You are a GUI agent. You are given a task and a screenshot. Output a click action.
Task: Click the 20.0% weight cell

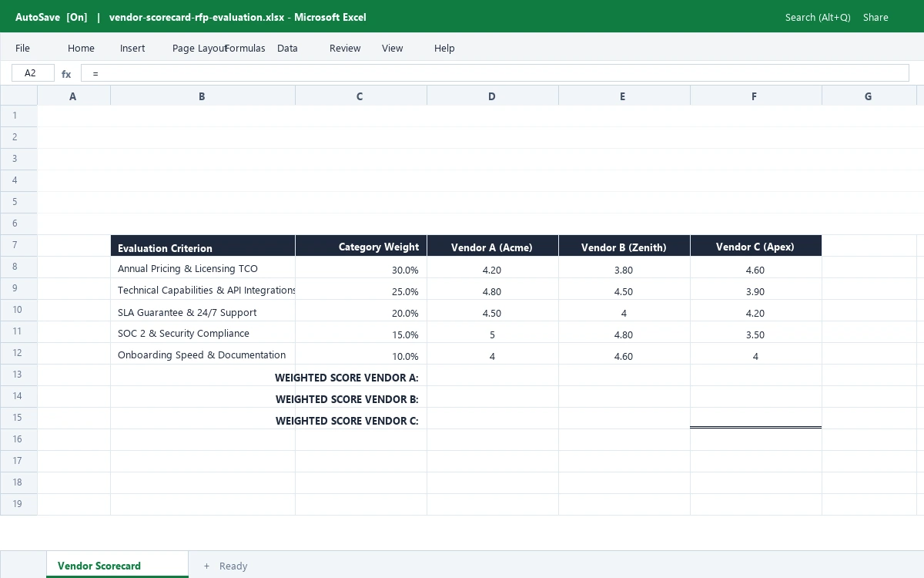(361, 311)
